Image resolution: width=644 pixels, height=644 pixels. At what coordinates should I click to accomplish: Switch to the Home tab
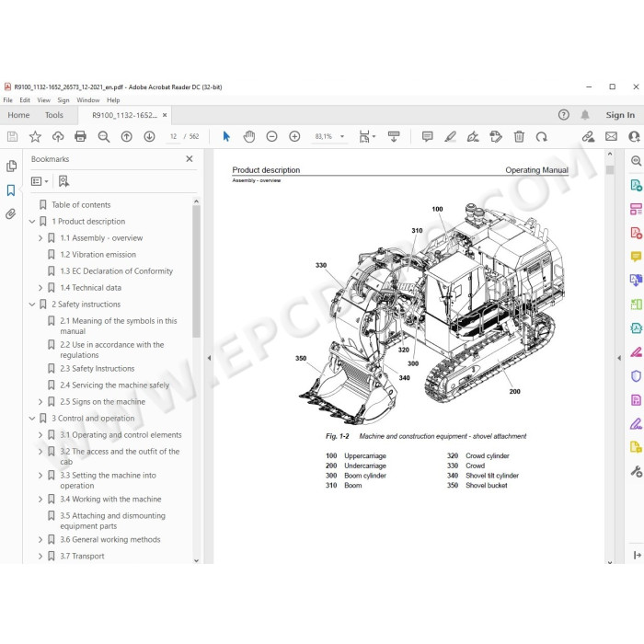pos(18,115)
